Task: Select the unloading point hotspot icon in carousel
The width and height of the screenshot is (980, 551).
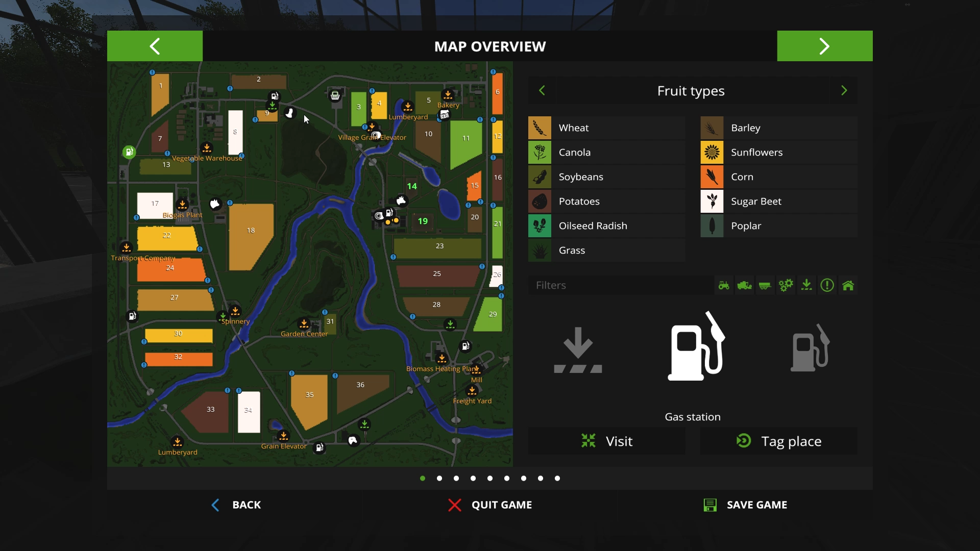Action: 578,350
